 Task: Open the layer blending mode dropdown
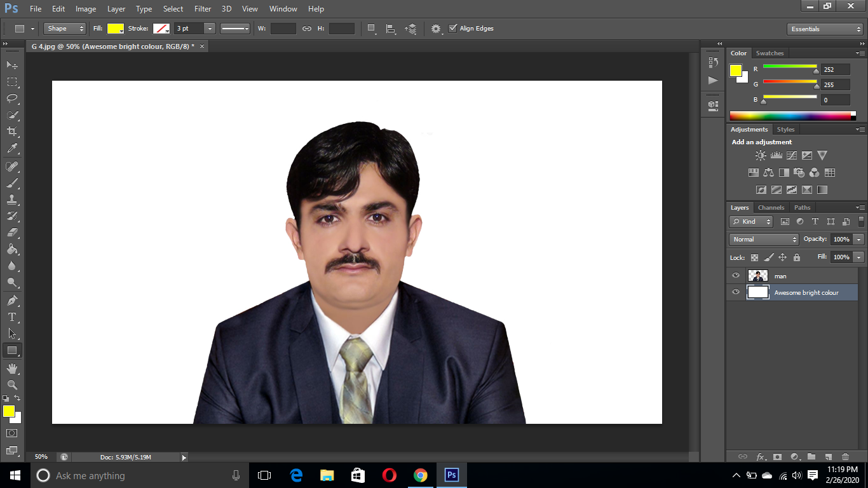[x=763, y=239]
